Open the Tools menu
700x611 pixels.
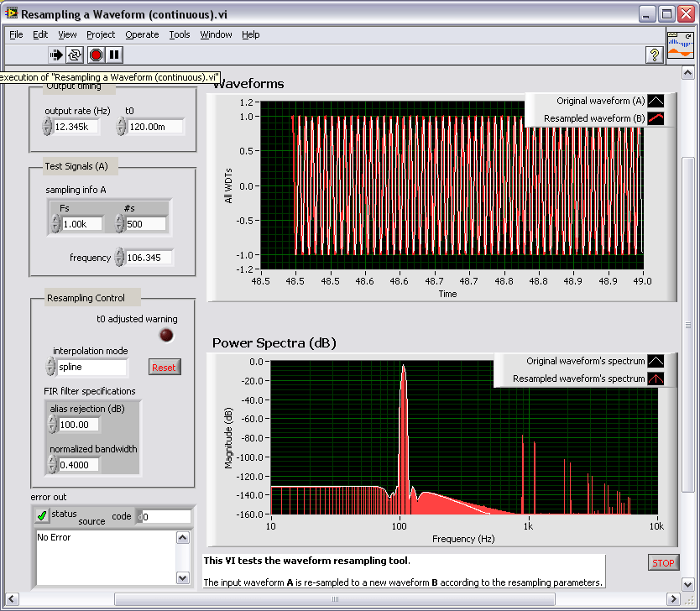(x=179, y=34)
